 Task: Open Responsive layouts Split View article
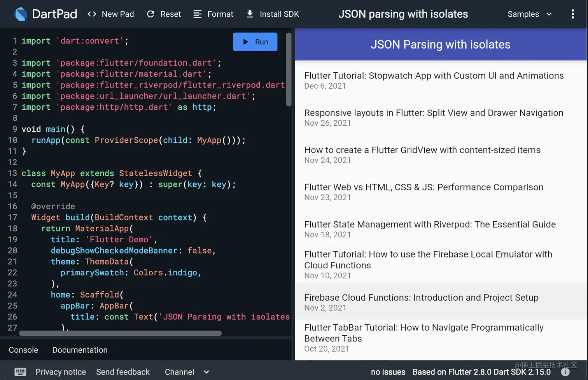(441, 117)
